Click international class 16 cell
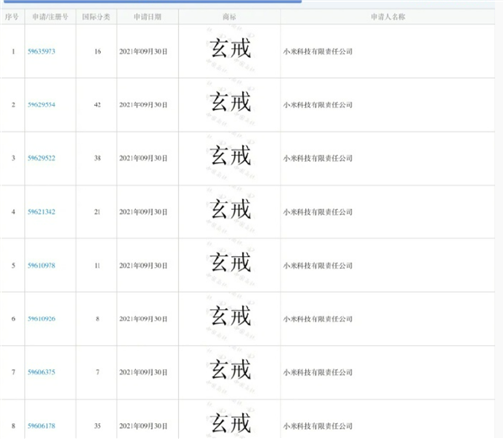Image resolution: width=504 pixels, height=439 pixels. point(97,51)
